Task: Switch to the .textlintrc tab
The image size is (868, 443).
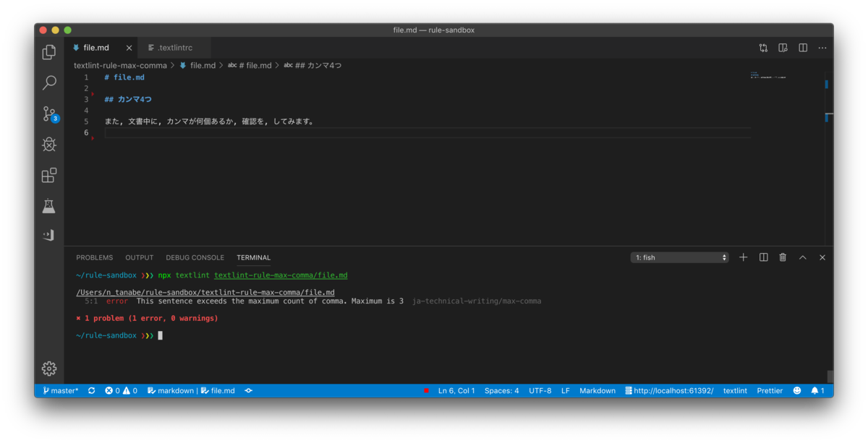Action: tap(170, 48)
